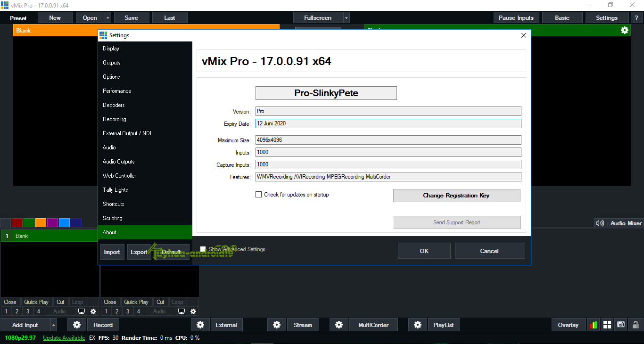Click the four-squares grid layout icon
This screenshot has height=344, width=644.
[x=607, y=325]
